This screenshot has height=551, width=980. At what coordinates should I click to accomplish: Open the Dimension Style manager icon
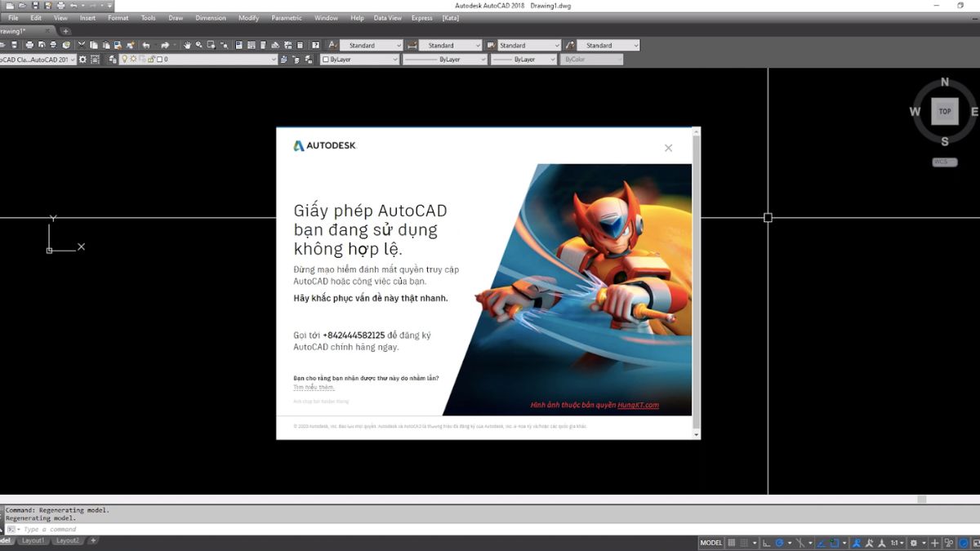coord(412,45)
